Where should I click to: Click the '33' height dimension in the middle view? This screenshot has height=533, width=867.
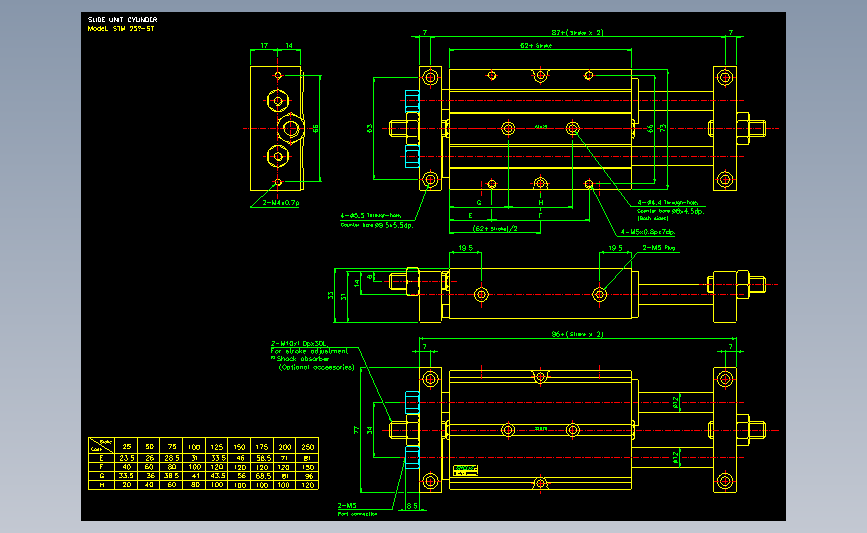click(331, 296)
